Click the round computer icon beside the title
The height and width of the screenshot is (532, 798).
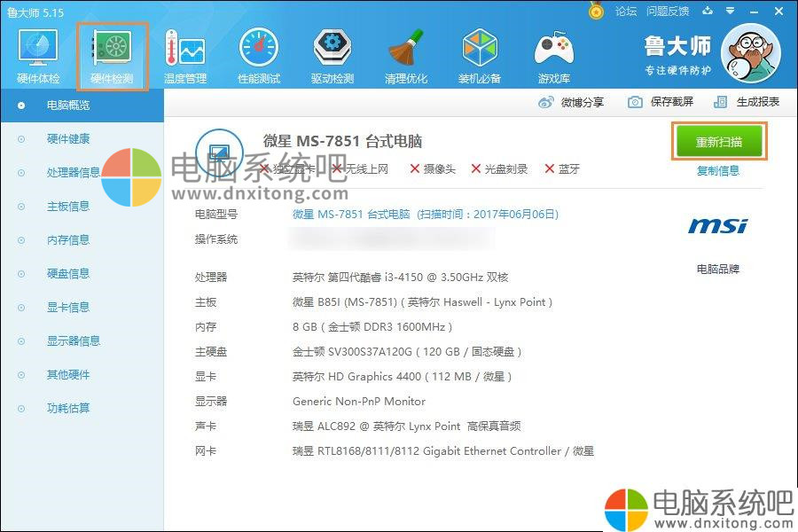tap(219, 153)
